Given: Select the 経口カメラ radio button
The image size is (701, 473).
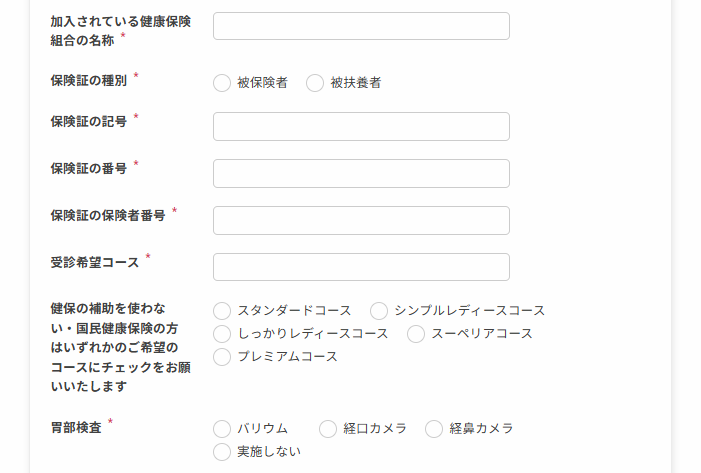Looking at the screenshot, I should [x=328, y=429].
